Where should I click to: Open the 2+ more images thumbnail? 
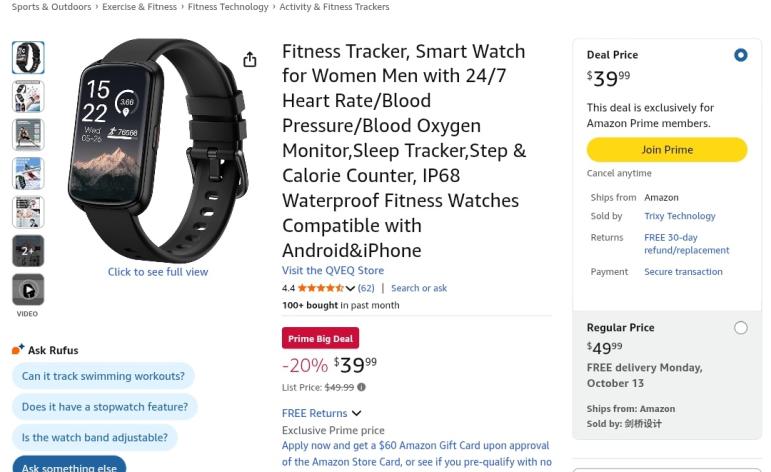pyautogui.click(x=28, y=251)
